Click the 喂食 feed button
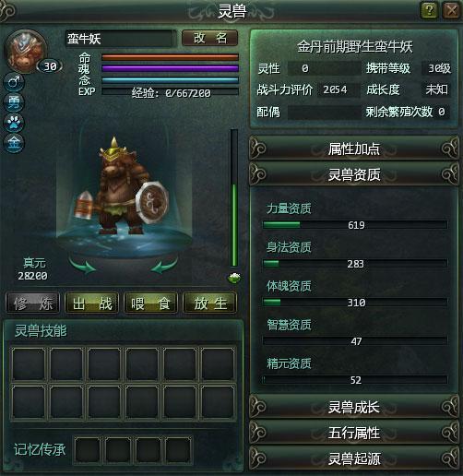The width and height of the screenshot is (463, 476). click(151, 303)
